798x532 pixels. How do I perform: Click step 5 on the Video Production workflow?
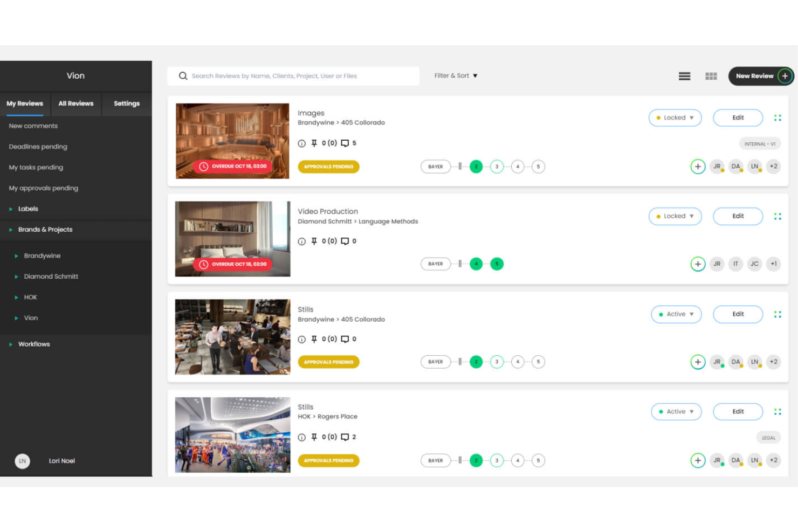click(x=496, y=264)
